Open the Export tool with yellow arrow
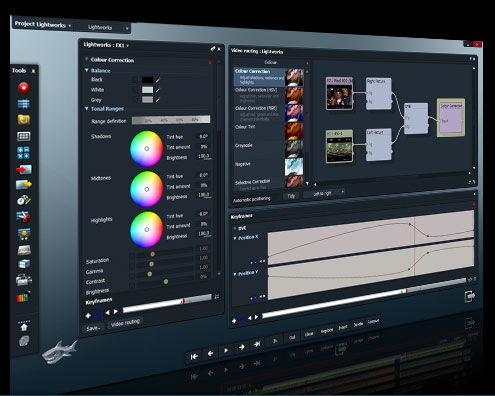This screenshot has height=396, width=495. tap(24, 184)
